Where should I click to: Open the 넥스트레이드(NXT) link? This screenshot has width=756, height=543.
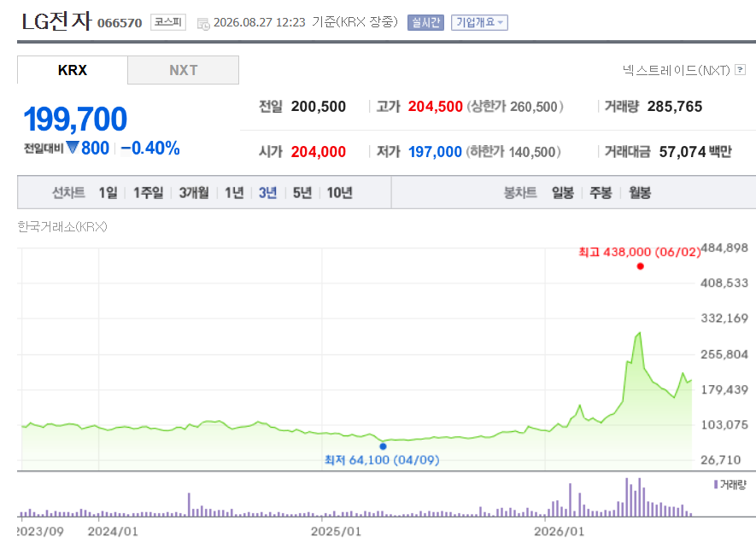point(676,71)
